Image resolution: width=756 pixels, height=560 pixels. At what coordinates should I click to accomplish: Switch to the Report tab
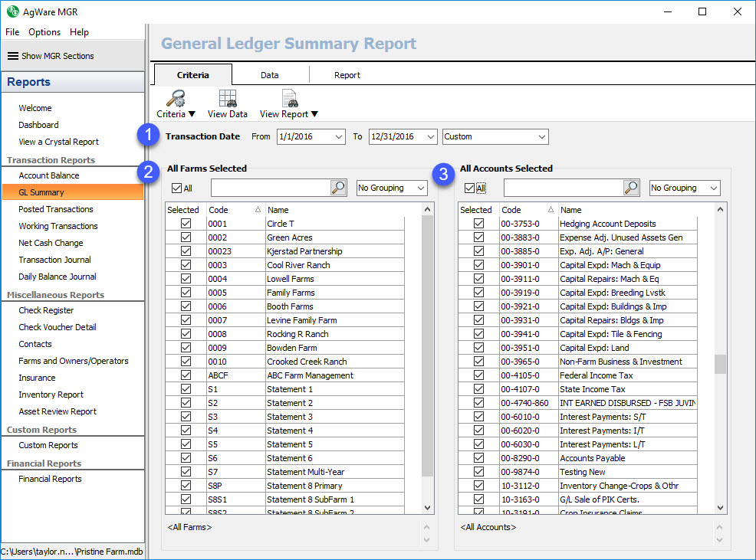347,75
